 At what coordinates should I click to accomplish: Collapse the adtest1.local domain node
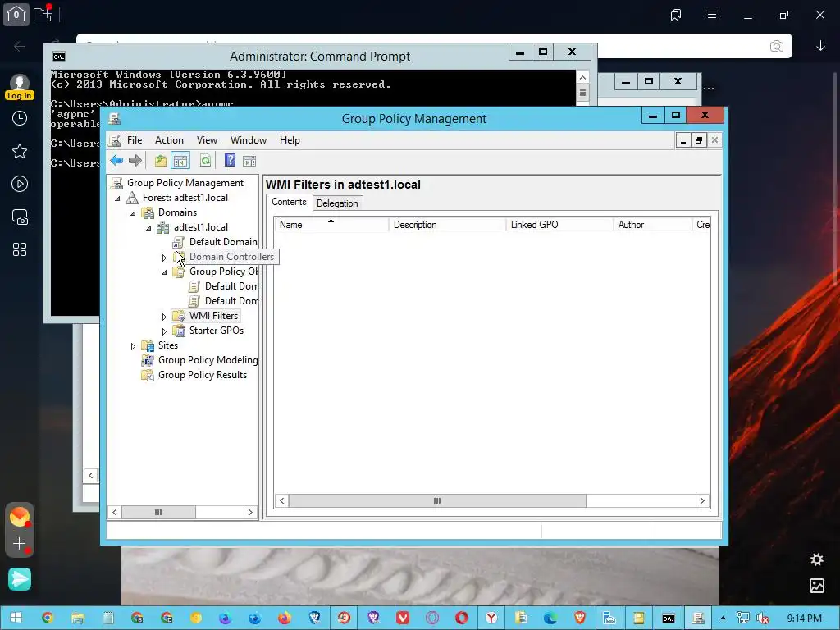tap(148, 228)
